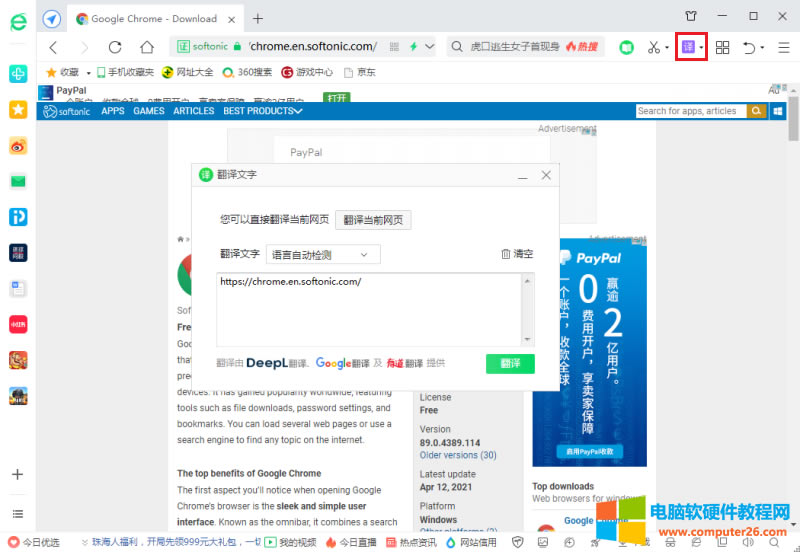The image size is (800, 552).
Task: Open the mail icon in the sidebar
Action: 18,181
